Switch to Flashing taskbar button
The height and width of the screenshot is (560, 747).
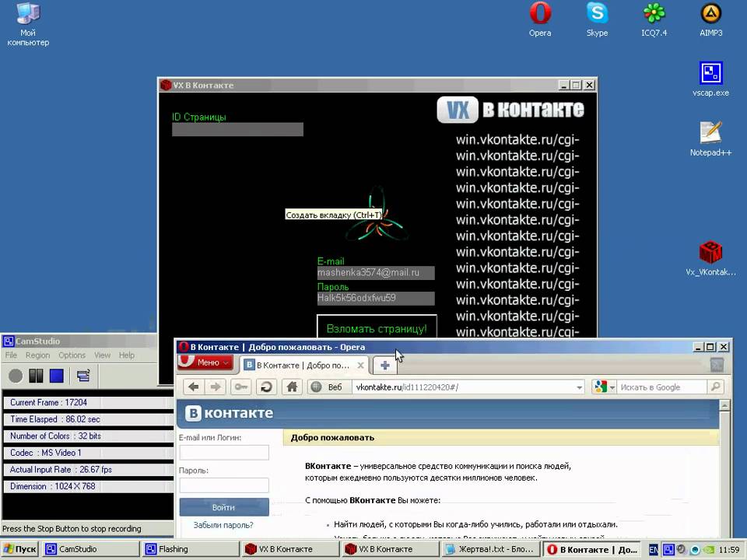click(x=191, y=549)
